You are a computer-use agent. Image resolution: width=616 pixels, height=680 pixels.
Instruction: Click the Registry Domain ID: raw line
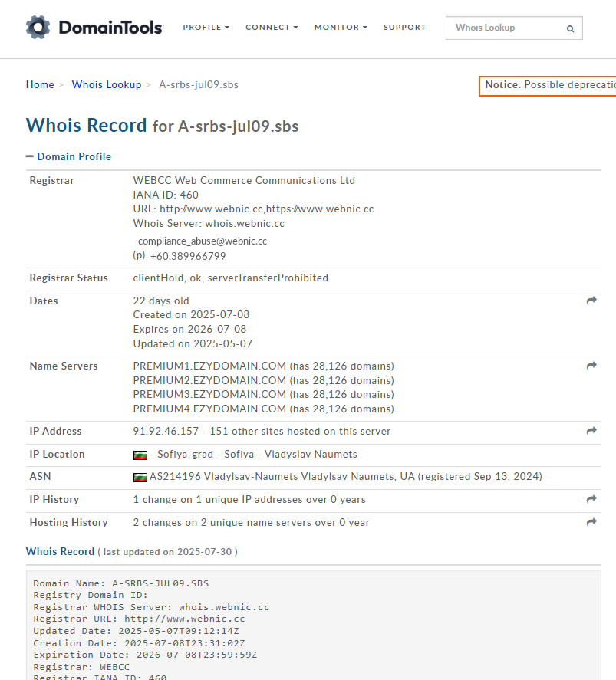click(x=91, y=595)
